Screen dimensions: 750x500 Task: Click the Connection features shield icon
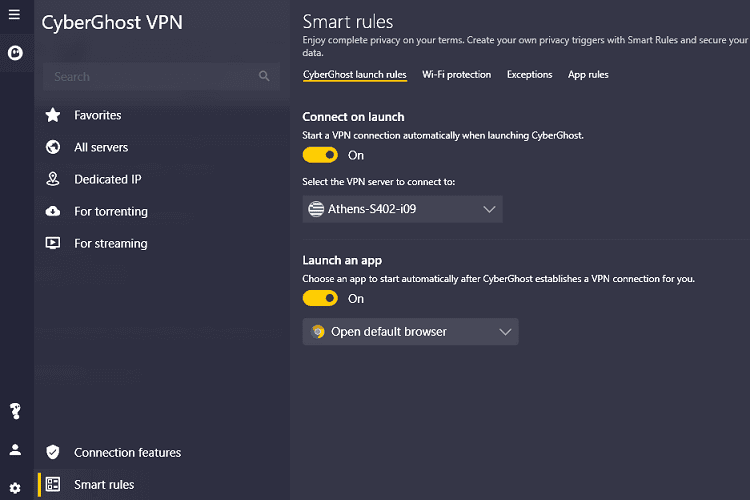53,452
